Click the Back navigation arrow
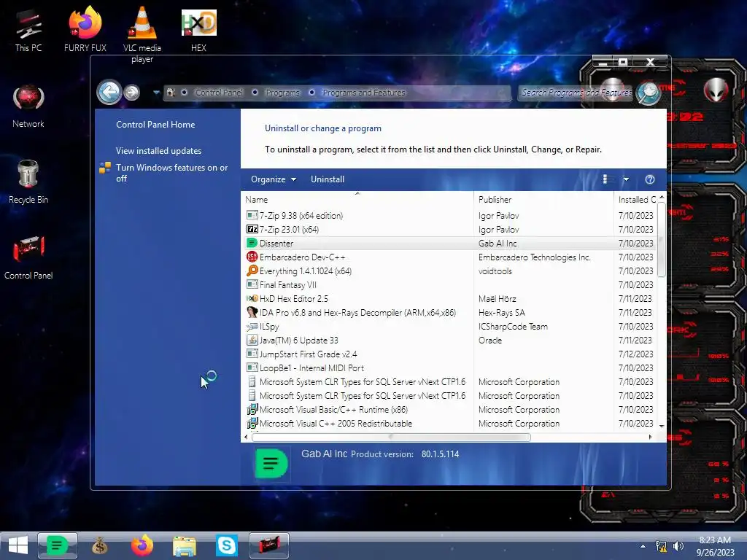Viewport: 747px width, 560px height. 109,92
